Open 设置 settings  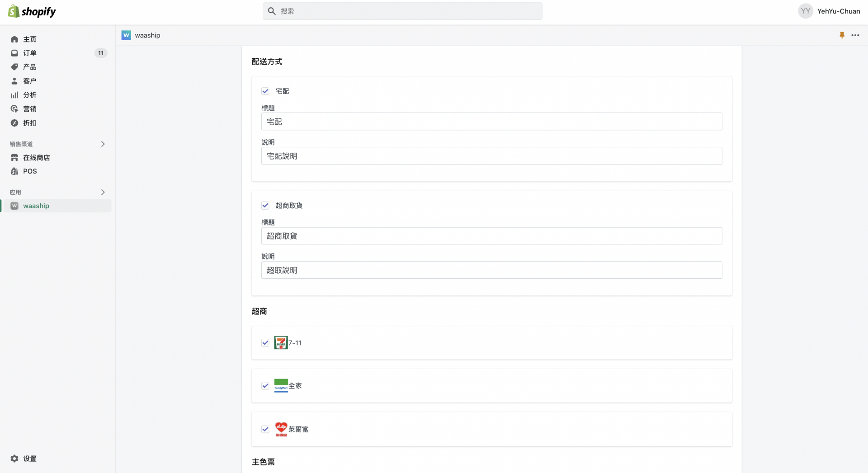coord(30,459)
